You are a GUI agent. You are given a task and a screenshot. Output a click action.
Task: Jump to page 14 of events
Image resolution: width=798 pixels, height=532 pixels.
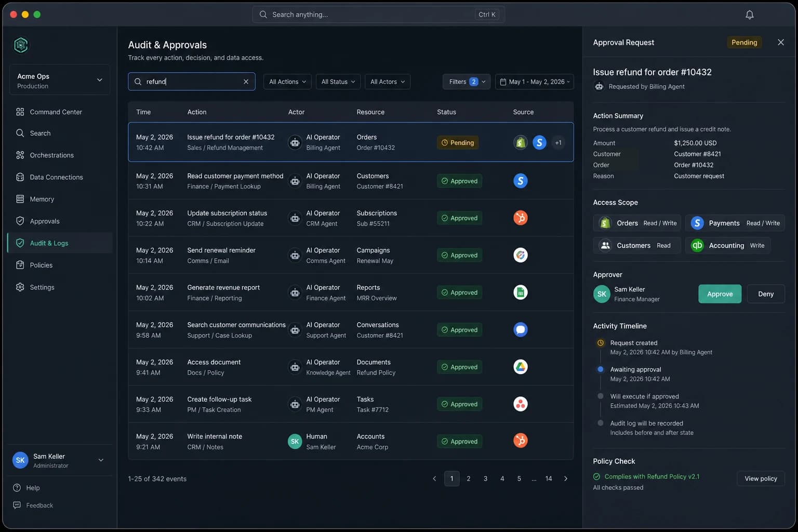click(549, 478)
